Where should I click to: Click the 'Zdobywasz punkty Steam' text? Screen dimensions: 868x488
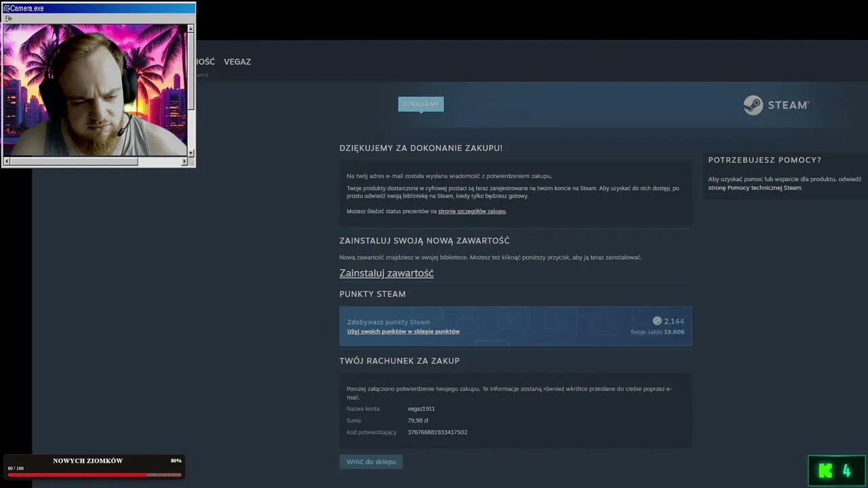[x=389, y=322]
